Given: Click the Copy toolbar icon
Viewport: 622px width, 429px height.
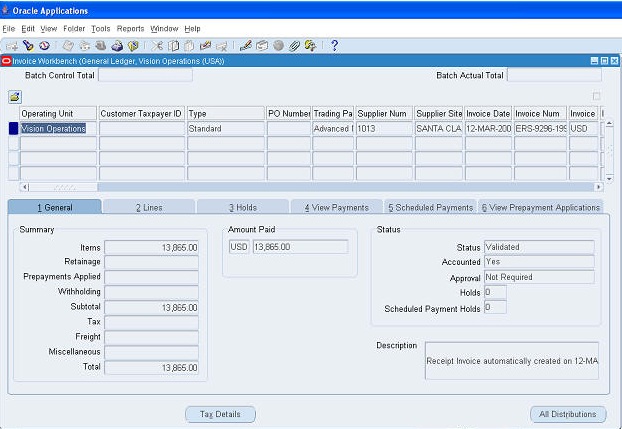Looking at the screenshot, I should coord(173,46).
